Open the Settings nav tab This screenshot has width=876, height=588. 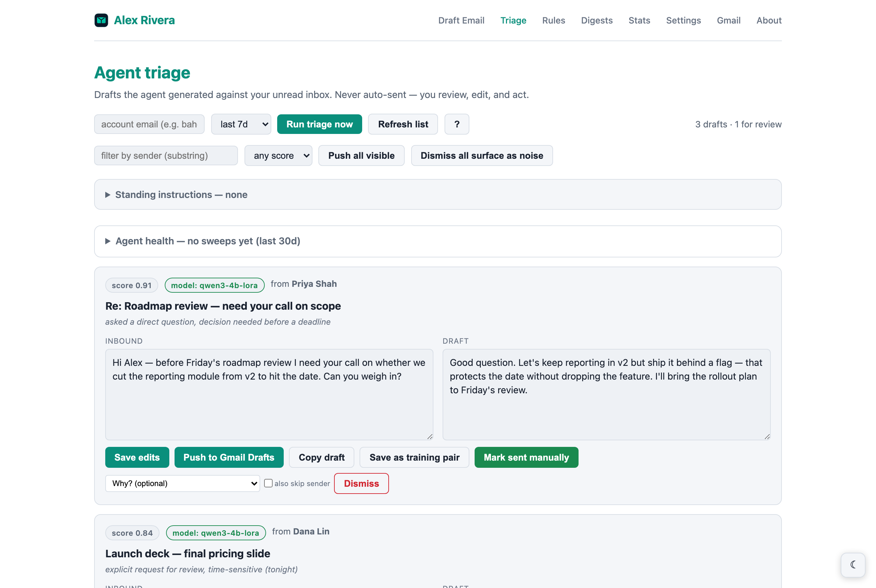pyautogui.click(x=683, y=20)
